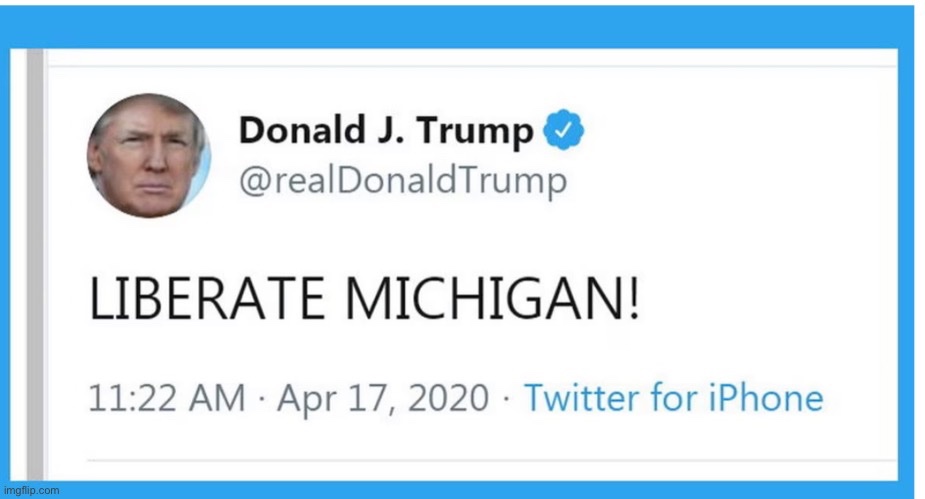The width and height of the screenshot is (925, 499).
Task: Open the Donald J. Trump display name
Action: point(386,130)
